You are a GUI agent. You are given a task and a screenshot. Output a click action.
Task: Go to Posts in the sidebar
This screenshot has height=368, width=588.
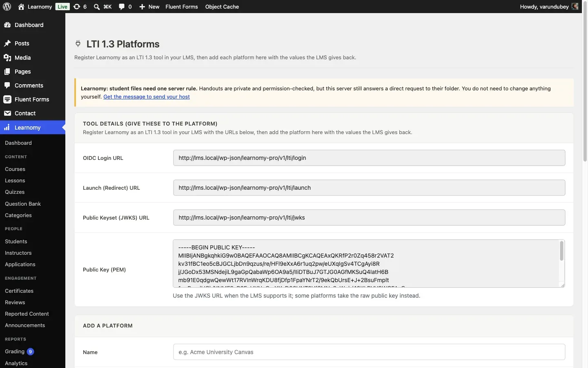(x=22, y=43)
